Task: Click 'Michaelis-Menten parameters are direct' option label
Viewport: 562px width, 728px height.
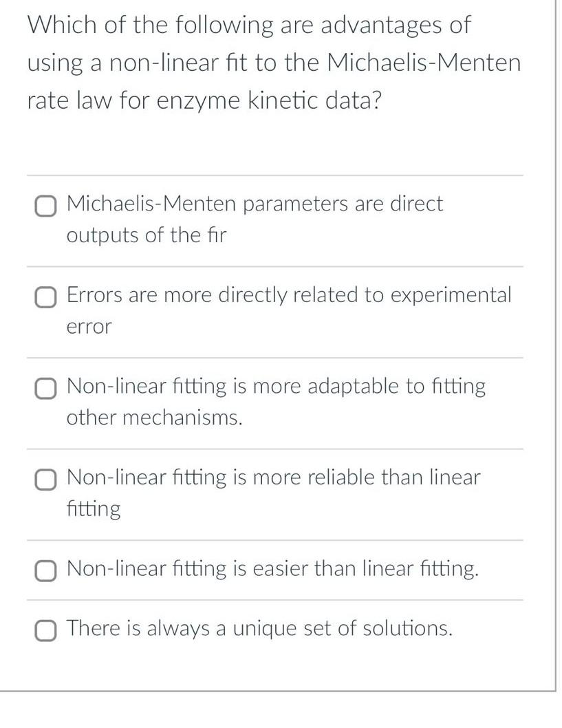Action: (x=255, y=204)
